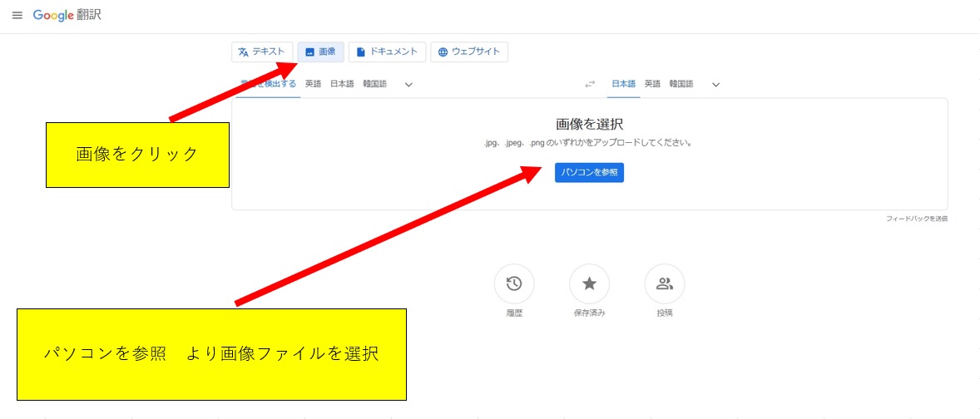This screenshot has height=419, width=980.
Task: Click the Google 翻訳 logo
Action: point(67,16)
